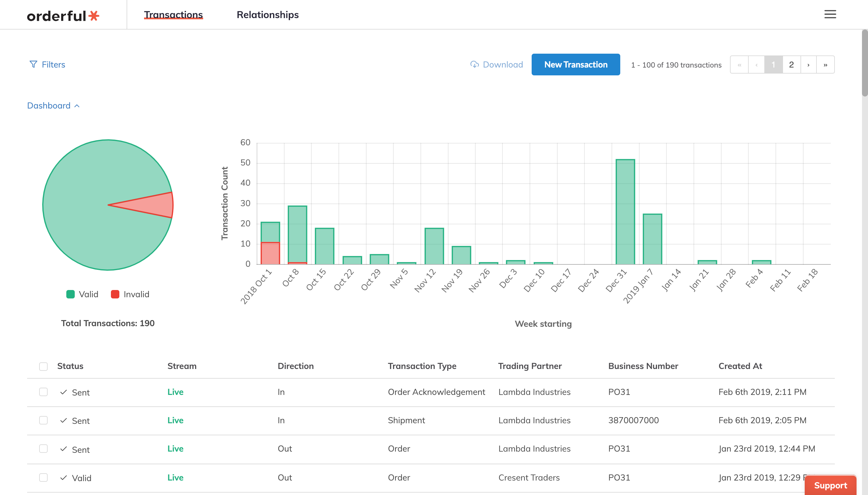Click the Download cloud icon
Screen dimensions: 868x495
[474, 64]
